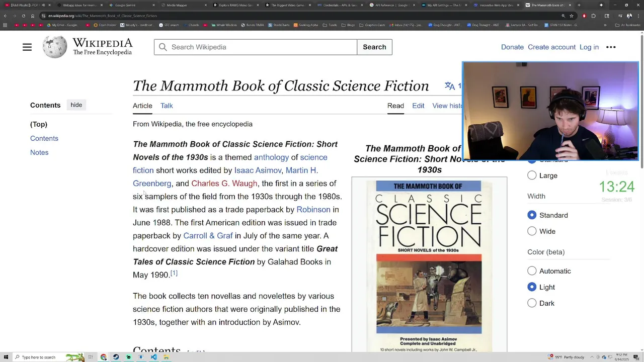Open the Blogs bookmark folder
644x362 pixels.
pos(348,25)
